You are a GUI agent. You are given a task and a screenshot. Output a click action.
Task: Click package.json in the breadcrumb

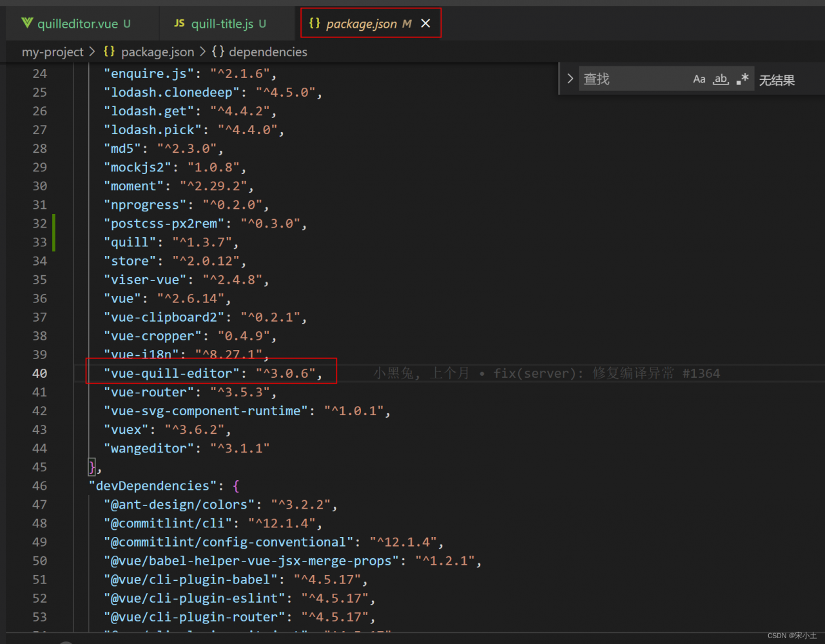[157, 52]
